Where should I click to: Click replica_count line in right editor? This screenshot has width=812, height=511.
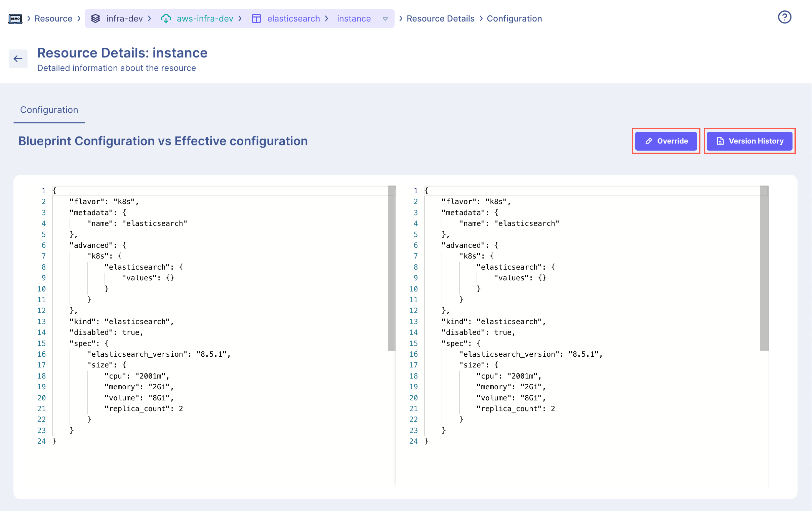tap(515, 408)
